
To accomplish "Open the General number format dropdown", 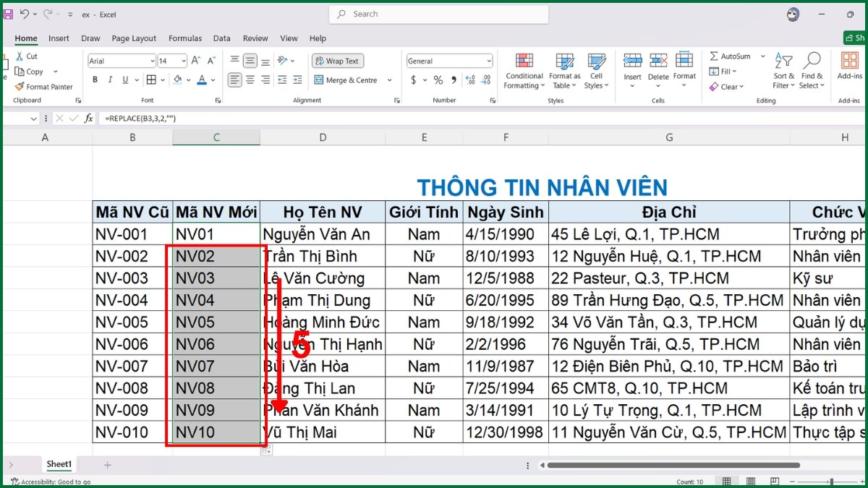I will click(448, 61).
